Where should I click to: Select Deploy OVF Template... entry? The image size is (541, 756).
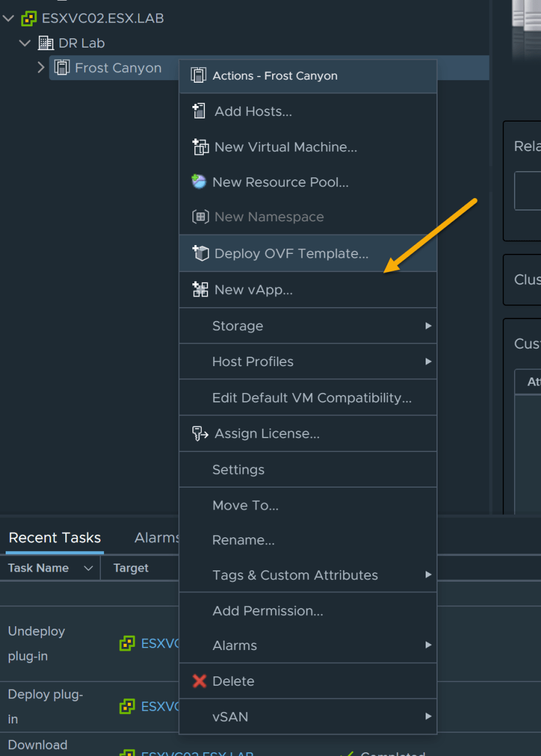pos(308,253)
